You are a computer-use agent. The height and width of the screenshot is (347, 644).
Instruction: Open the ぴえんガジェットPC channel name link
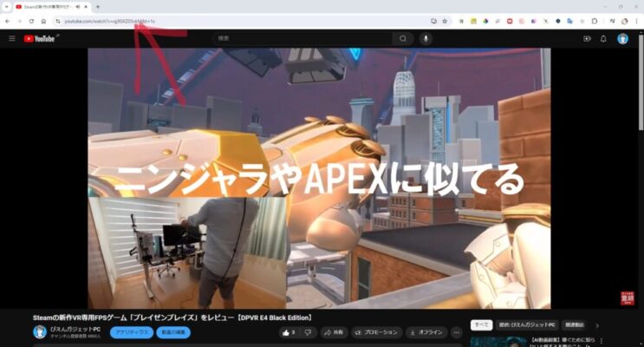[x=75, y=330]
